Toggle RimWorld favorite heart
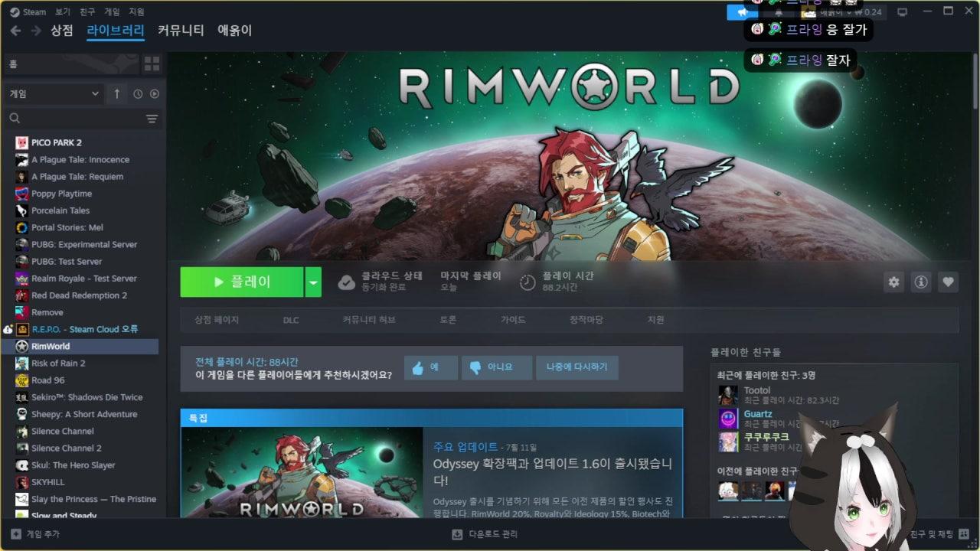 pos(948,282)
